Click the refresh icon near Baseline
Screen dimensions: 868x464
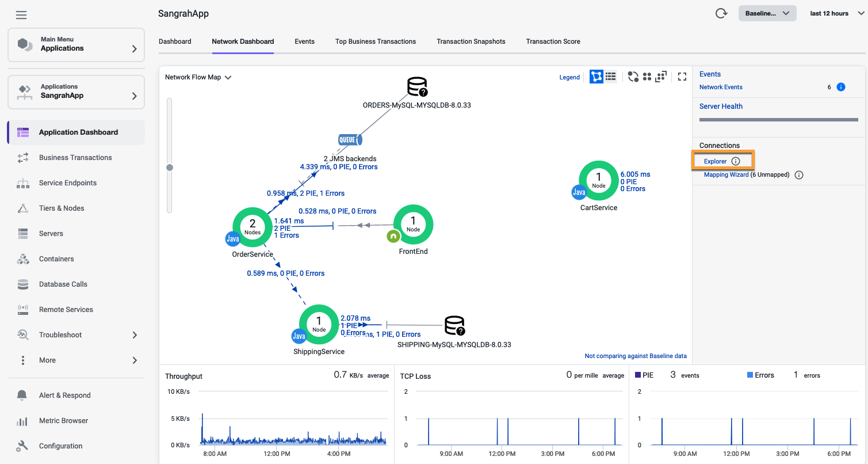point(721,13)
